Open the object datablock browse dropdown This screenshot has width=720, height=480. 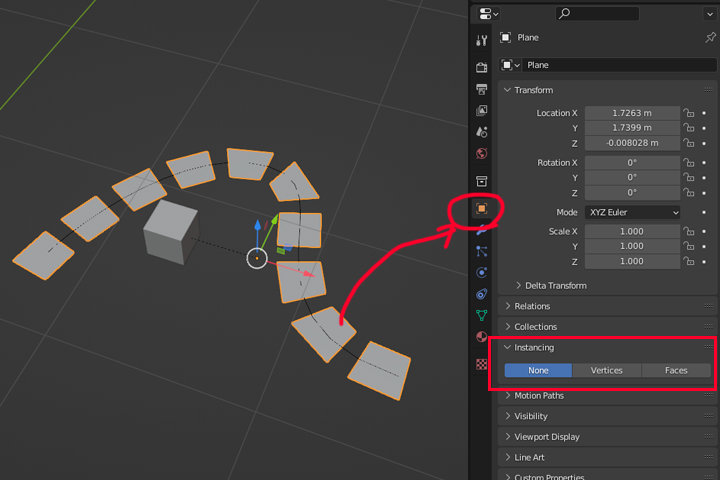click(x=511, y=65)
